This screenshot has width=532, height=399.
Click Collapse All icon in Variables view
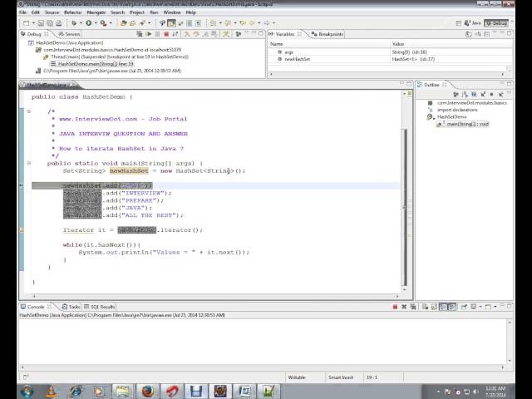(487, 34)
